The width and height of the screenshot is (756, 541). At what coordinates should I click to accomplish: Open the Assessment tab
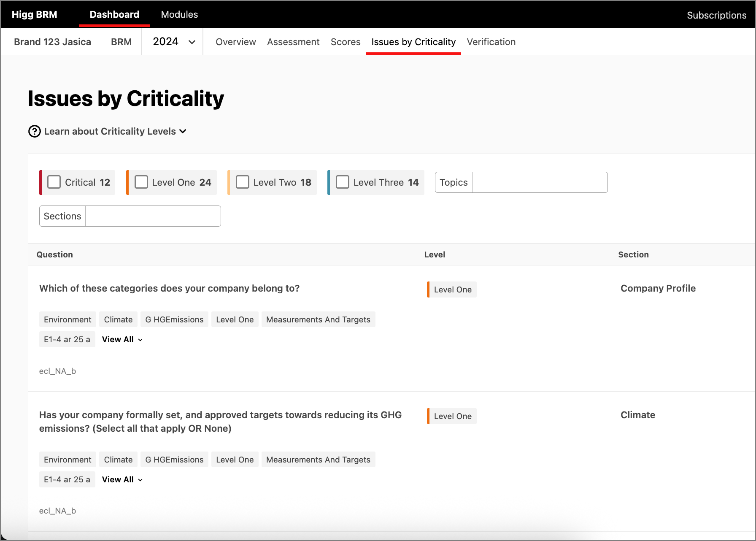(293, 42)
